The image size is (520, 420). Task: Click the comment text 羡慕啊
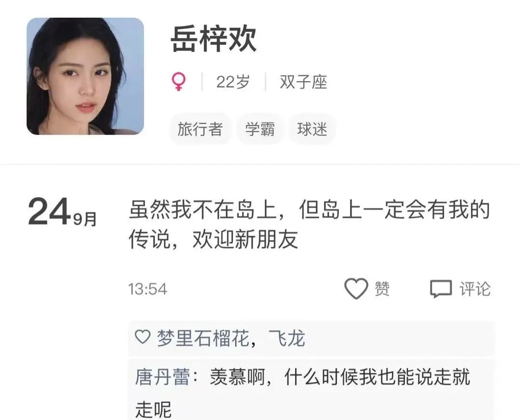click(x=237, y=377)
